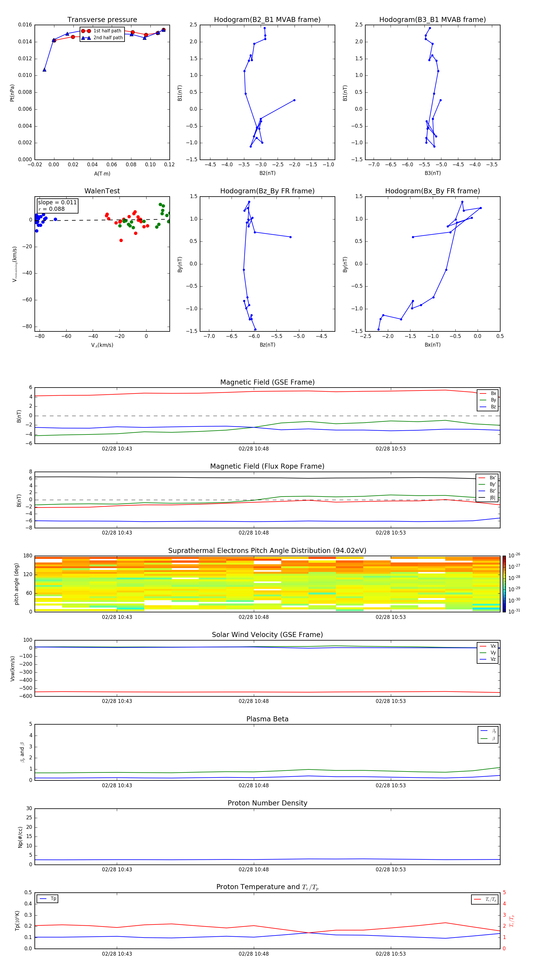535x980 pixels.
Task: Click the 'Bx(nT)' hodogram x-axis label
Action: point(432,345)
